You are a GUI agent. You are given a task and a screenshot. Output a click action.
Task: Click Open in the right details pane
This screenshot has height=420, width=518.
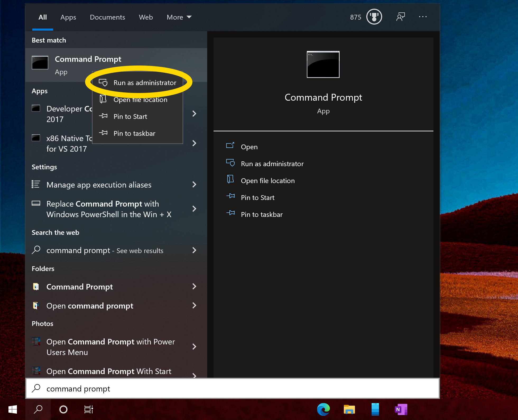(249, 147)
